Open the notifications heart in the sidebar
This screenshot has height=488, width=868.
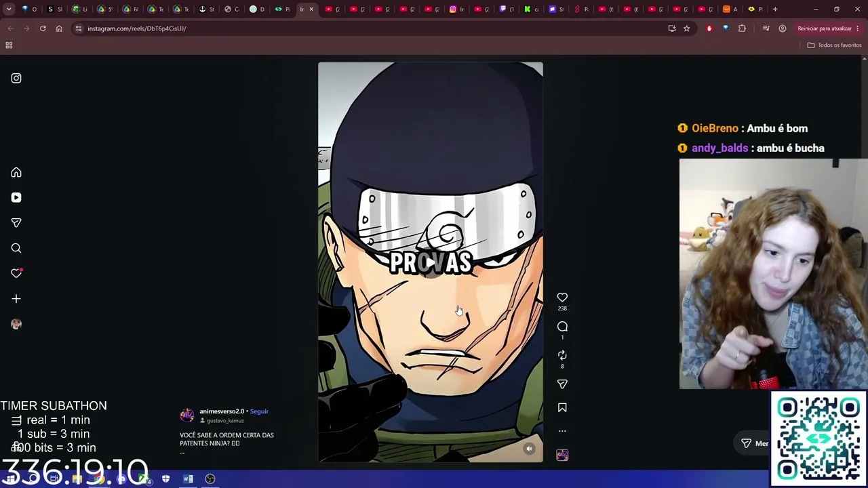pos(16,273)
